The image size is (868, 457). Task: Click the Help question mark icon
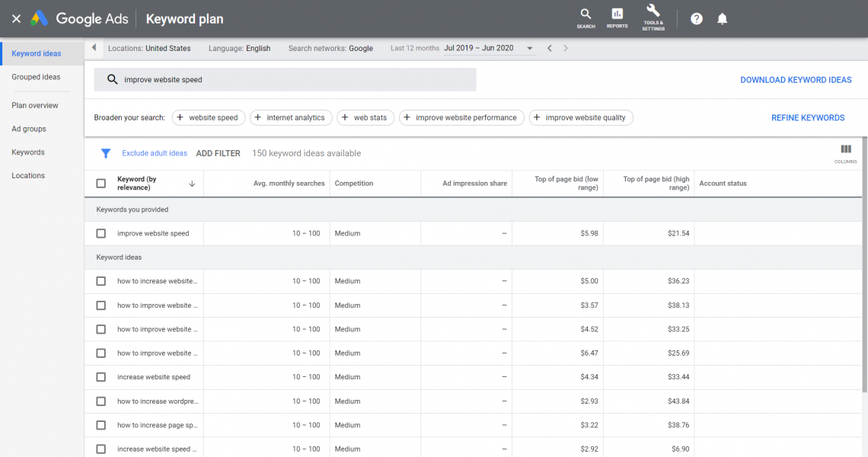[697, 19]
